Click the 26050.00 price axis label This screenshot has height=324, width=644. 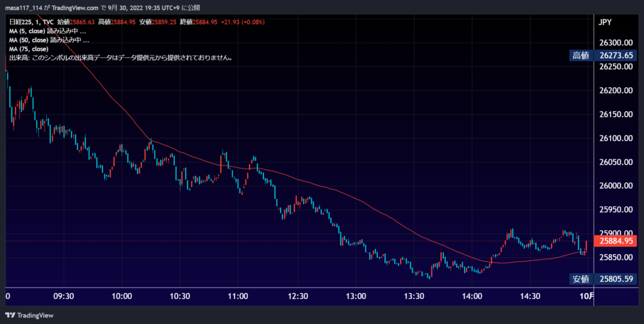616,162
